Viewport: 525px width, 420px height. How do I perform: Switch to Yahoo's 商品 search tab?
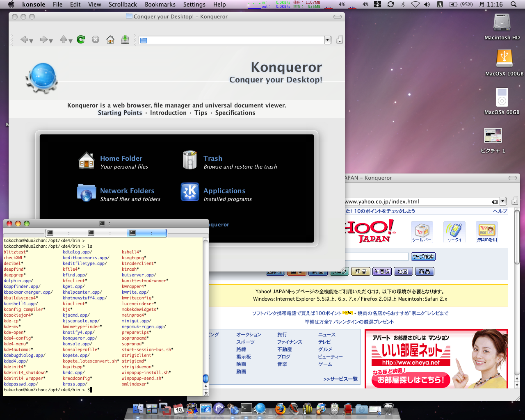(425, 272)
